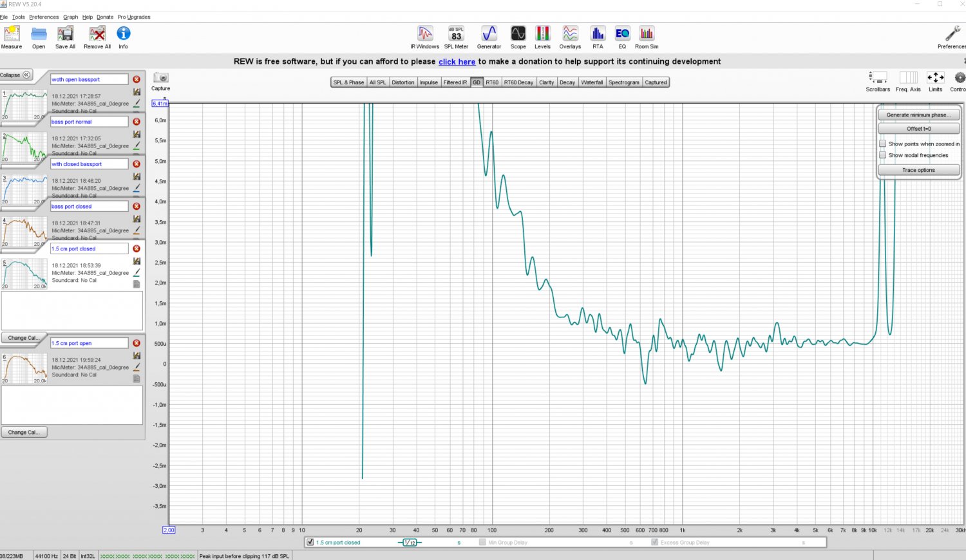This screenshot has height=560, width=966.
Task: Switch to Impulse tab
Action: [x=429, y=82]
